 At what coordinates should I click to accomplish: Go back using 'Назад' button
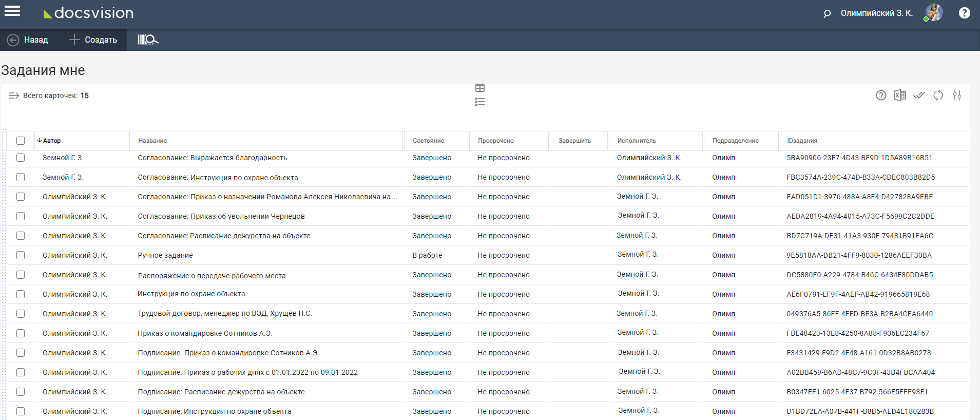point(28,40)
